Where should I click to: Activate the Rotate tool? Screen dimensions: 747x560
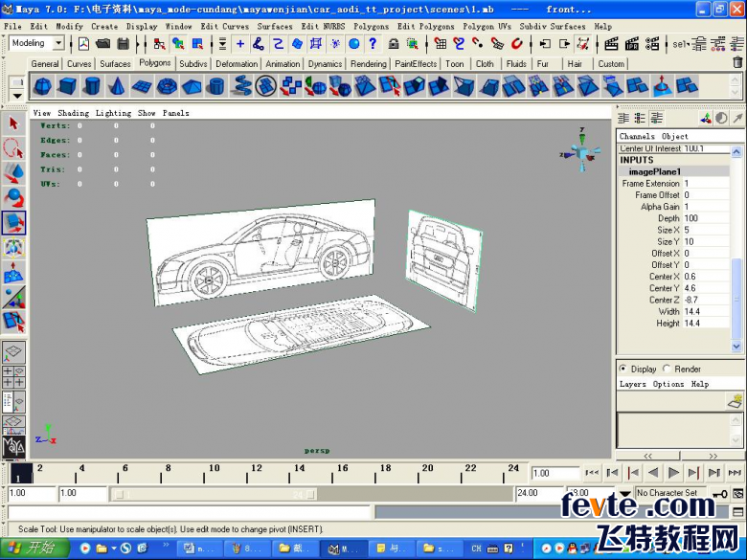[13, 198]
